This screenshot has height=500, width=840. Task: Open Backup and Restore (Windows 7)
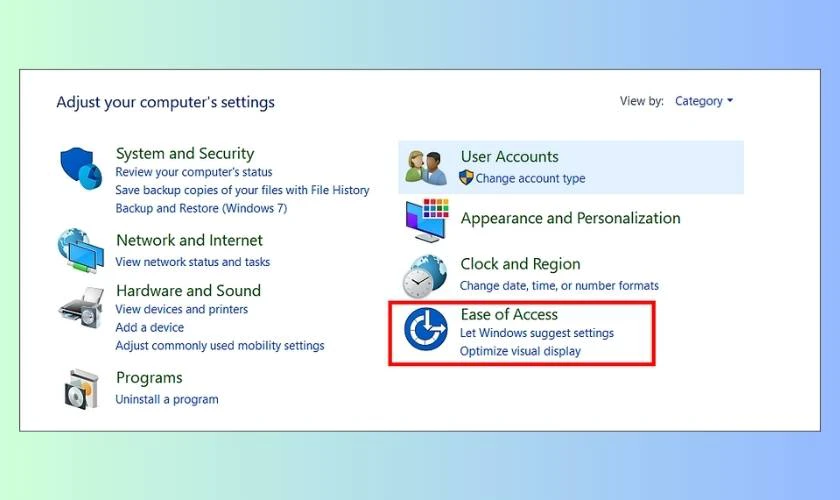pos(201,208)
